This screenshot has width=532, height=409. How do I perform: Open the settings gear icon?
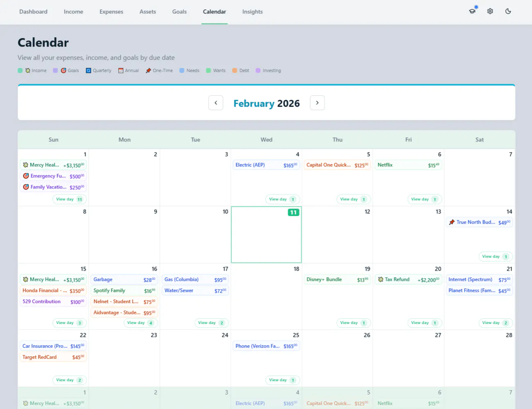490,11
